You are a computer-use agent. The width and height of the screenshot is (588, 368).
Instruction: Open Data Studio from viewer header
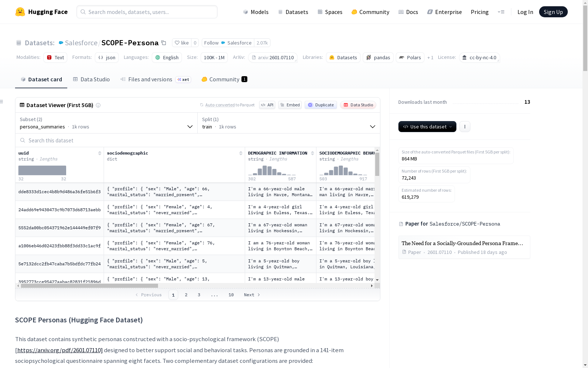pyautogui.click(x=358, y=105)
